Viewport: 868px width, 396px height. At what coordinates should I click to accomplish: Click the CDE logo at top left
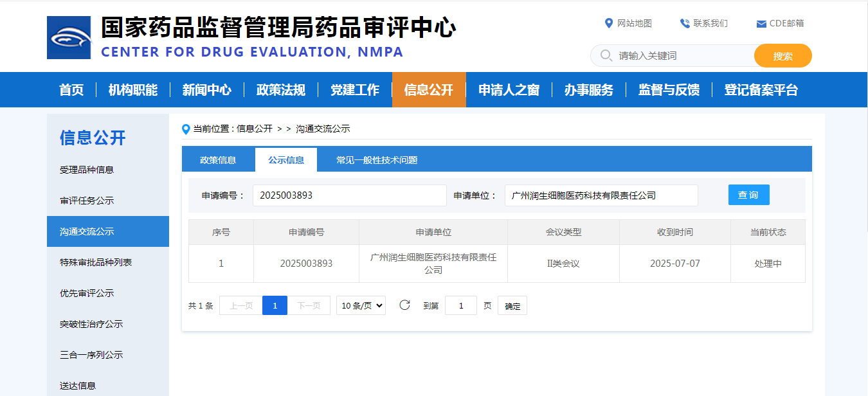tap(69, 36)
